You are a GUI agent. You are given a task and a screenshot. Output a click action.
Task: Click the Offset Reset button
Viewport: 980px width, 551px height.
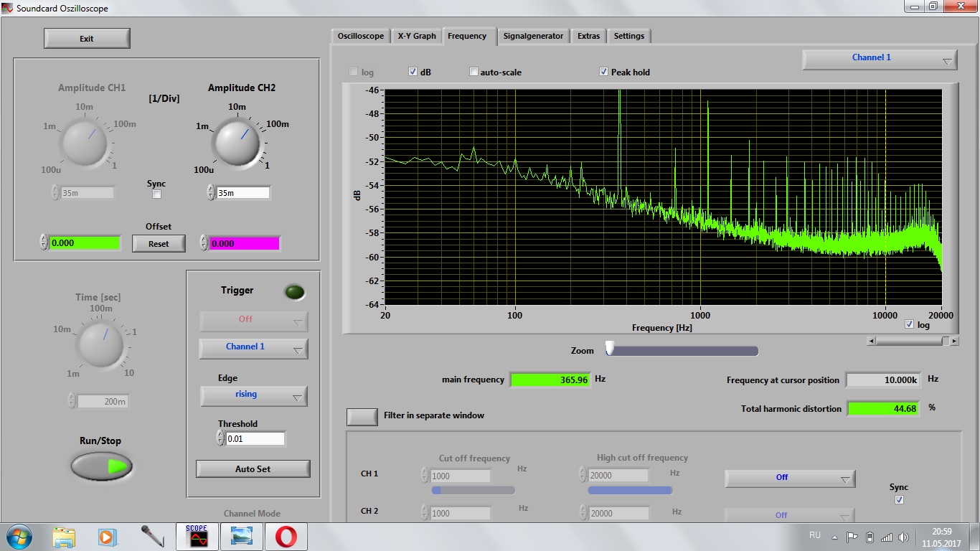click(x=159, y=244)
